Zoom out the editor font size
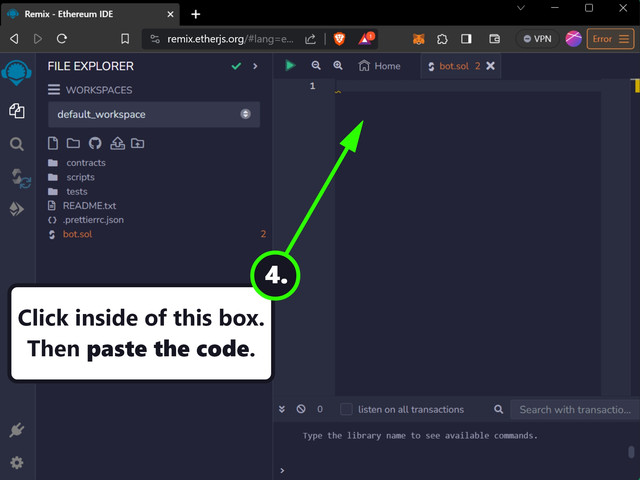 pyautogui.click(x=316, y=66)
